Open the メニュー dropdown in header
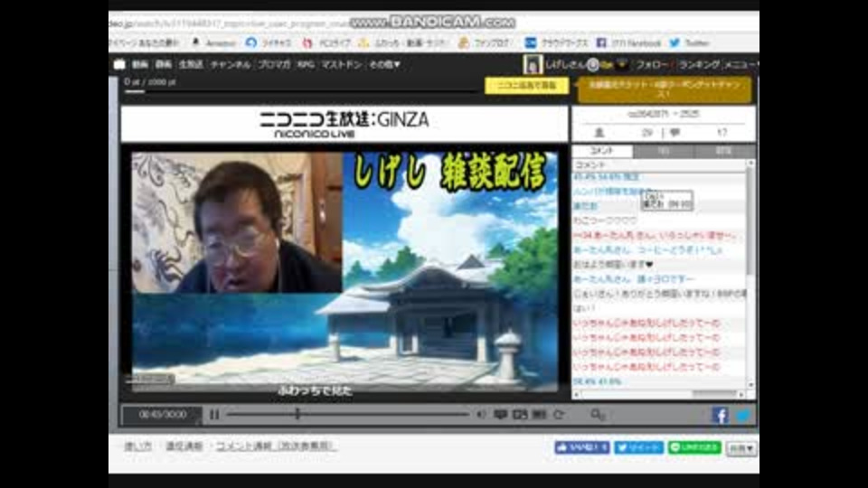Viewport: 868px width, 488px height. coord(741,65)
